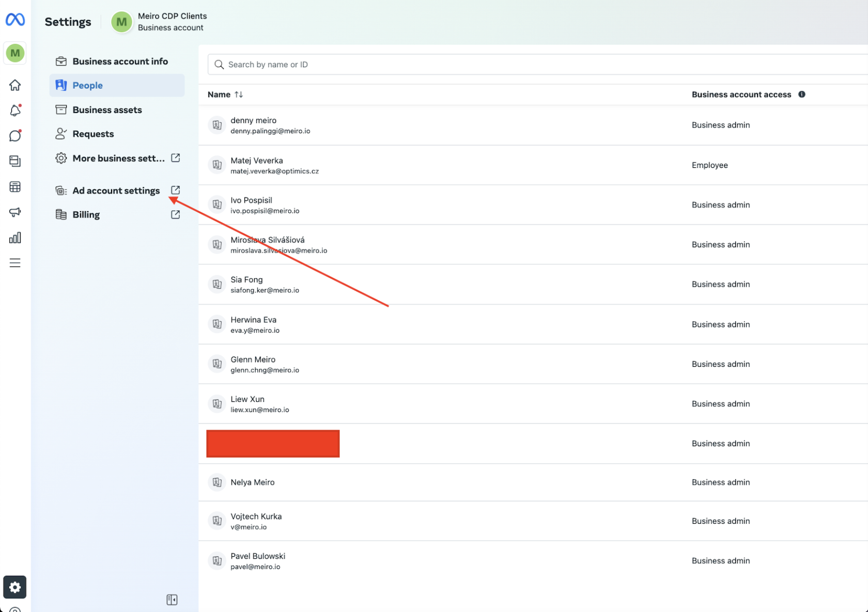Click denny meiro's profile icon
This screenshot has width=868, height=612.
(x=217, y=125)
